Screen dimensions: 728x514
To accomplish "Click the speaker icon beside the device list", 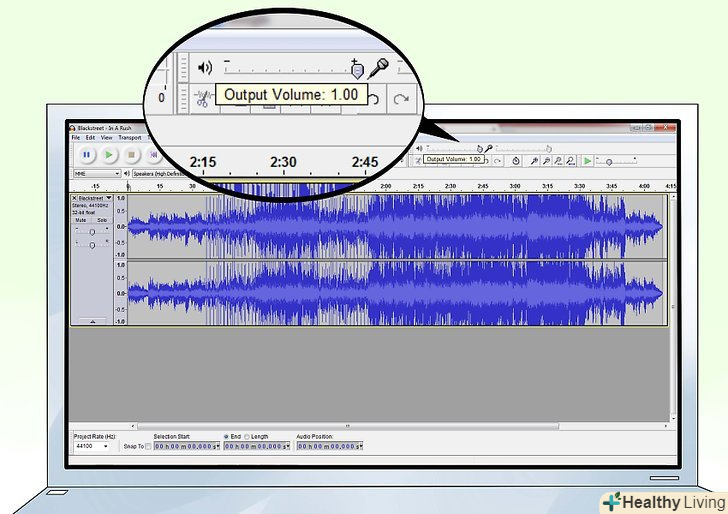I will pos(127,173).
